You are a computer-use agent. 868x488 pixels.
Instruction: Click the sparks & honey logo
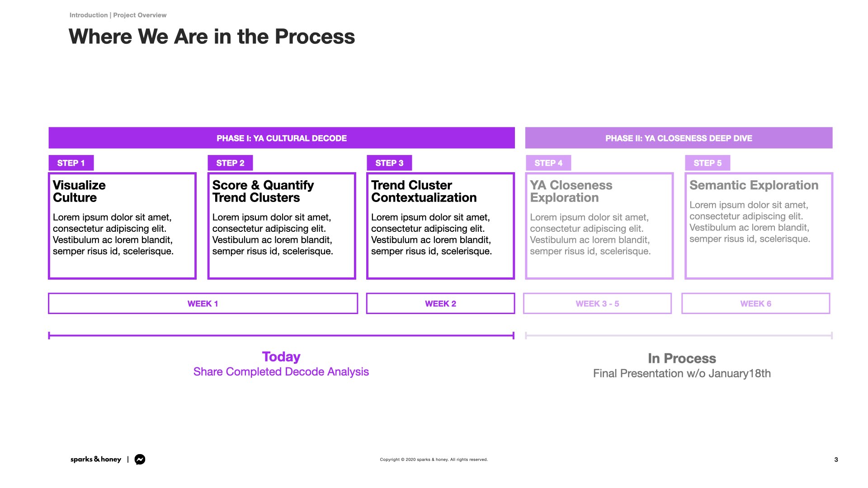(x=96, y=460)
